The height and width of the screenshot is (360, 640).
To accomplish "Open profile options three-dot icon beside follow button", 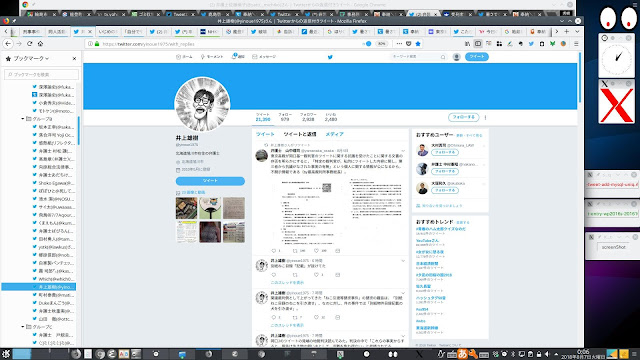I will pos(485,118).
